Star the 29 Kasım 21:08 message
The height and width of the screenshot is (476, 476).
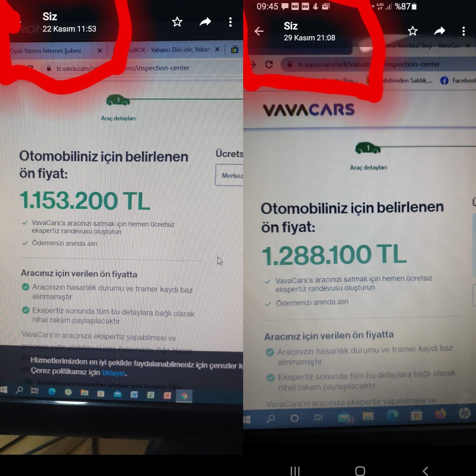[x=413, y=31]
